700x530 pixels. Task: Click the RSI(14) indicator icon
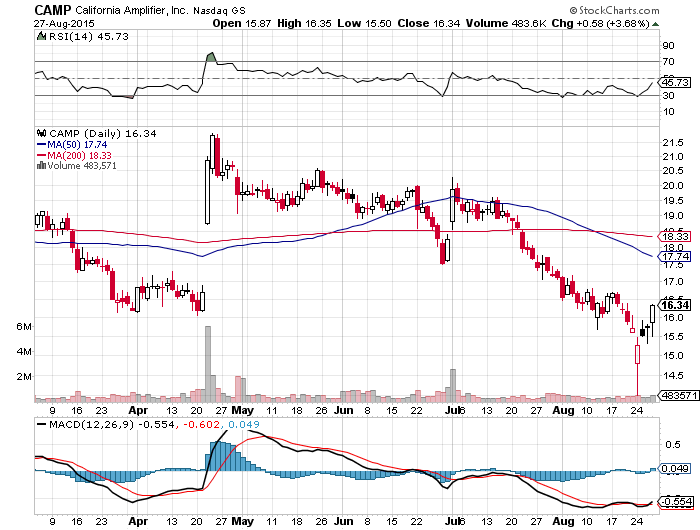point(42,36)
